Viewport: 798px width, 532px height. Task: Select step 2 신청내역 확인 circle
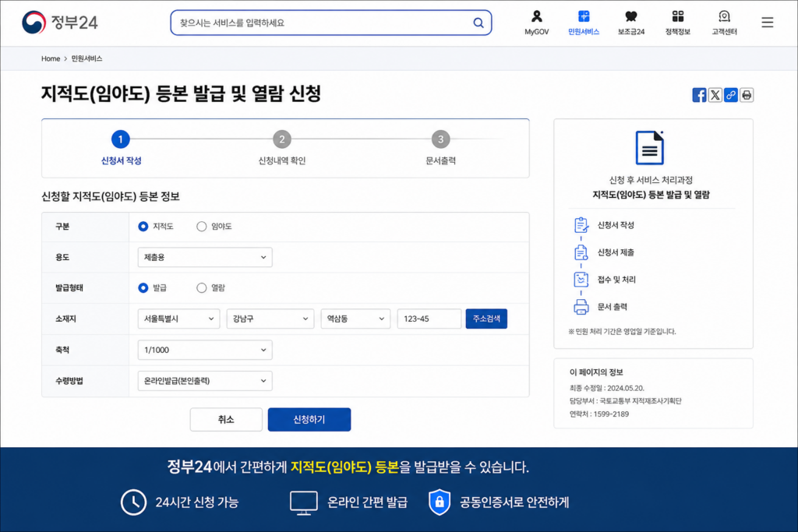coord(282,139)
